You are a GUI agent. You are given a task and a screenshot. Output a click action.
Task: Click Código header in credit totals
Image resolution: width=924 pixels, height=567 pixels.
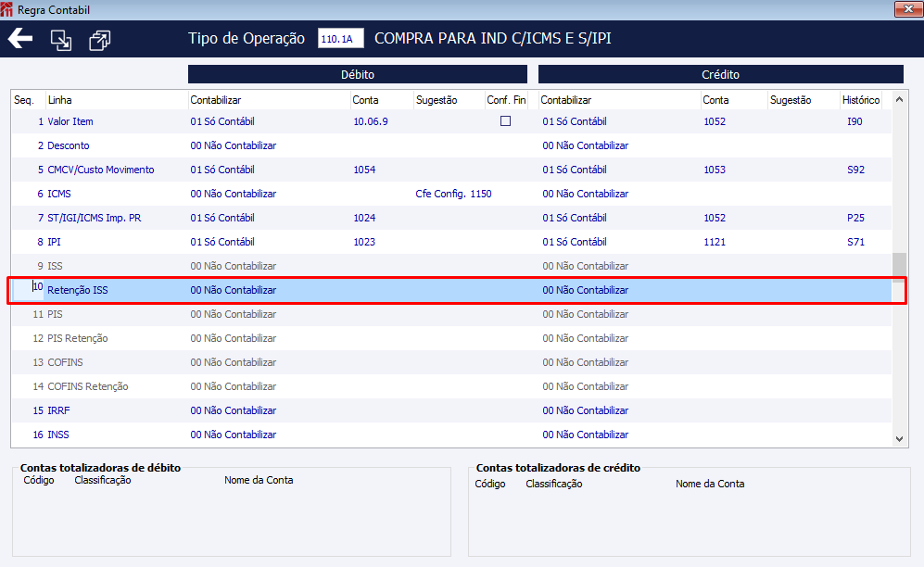coord(490,484)
